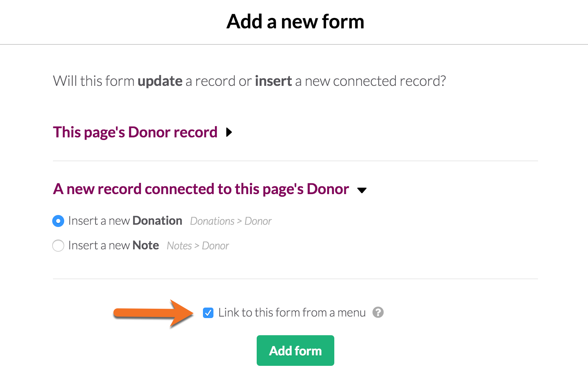This screenshot has width=588, height=383.
Task: Click the Link to this form label text
Action: (292, 312)
